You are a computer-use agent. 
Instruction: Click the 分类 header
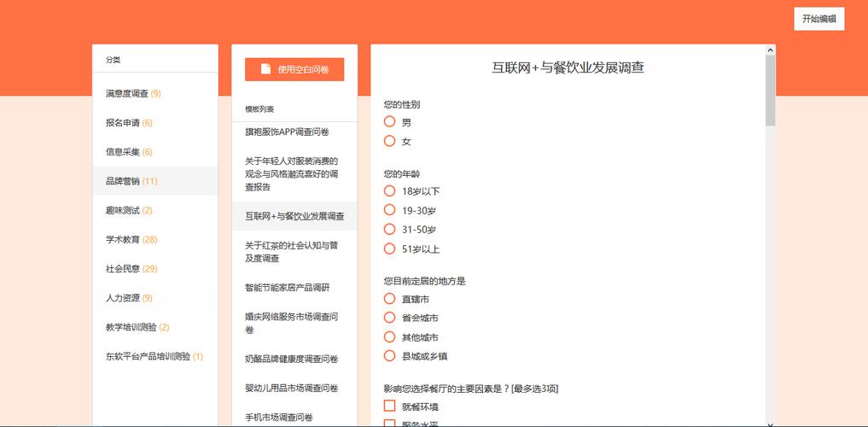[x=113, y=60]
